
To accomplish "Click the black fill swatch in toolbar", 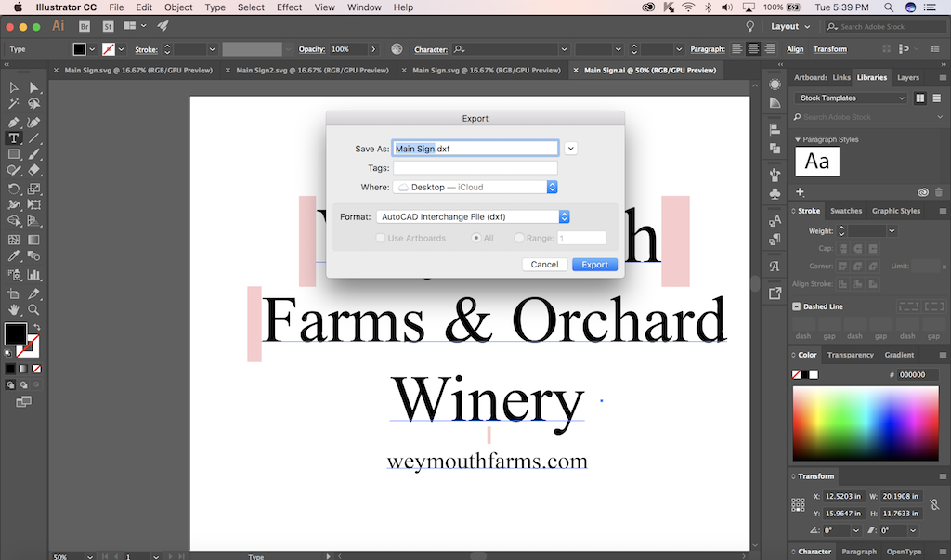I will [15, 333].
